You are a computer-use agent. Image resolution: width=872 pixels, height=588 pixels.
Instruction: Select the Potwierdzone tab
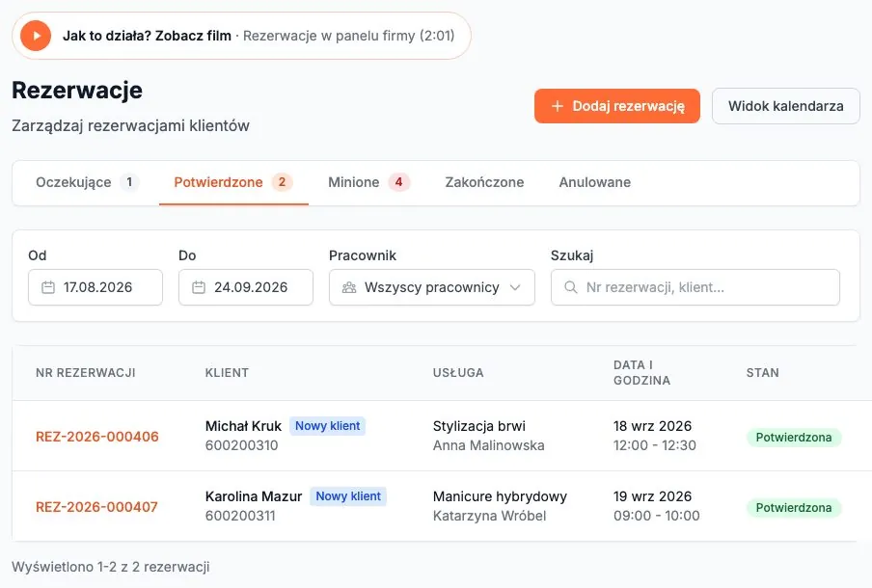pyautogui.click(x=233, y=182)
